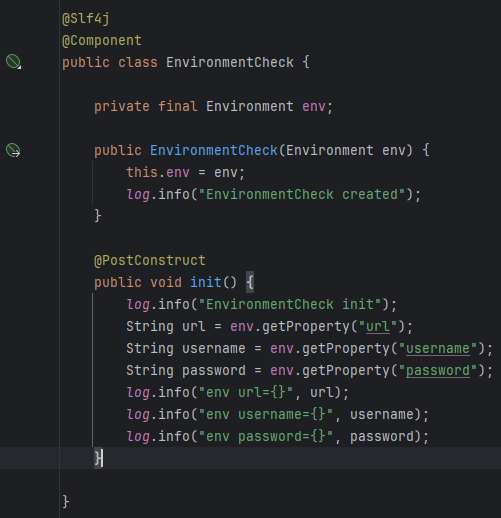The width and height of the screenshot is (501, 518).
Task: Click the "env password={}" log string
Action: [266, 436]
